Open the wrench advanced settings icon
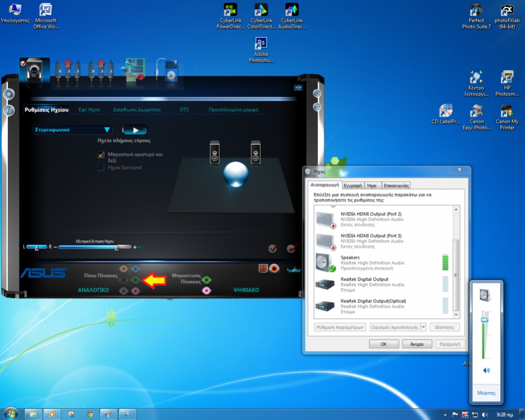Viewport: 525px width, 420px height. (294, 269)
